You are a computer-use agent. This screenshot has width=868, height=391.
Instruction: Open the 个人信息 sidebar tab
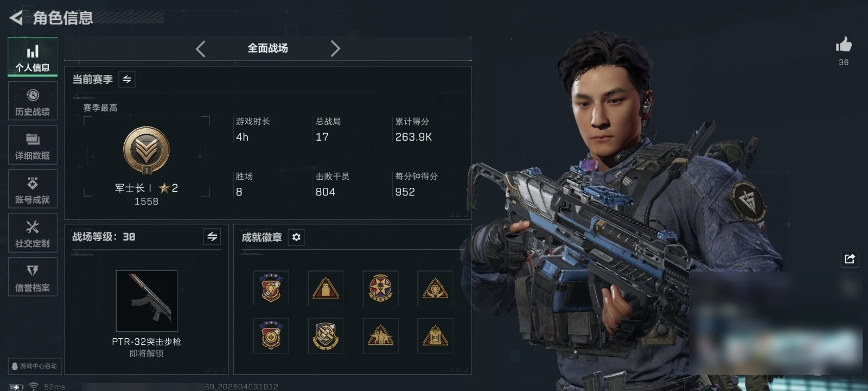click(33, 57)
